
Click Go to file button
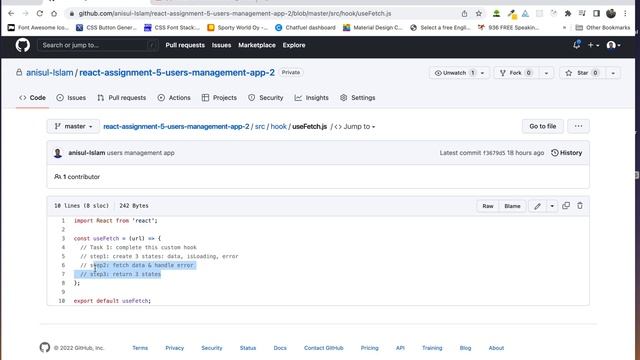coord(542,126)
